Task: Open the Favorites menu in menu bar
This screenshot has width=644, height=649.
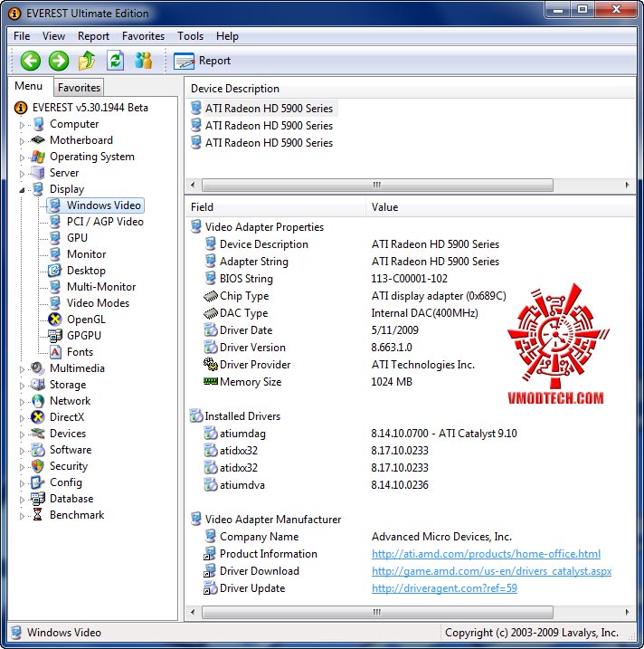Action: click(x=143, y=36)
